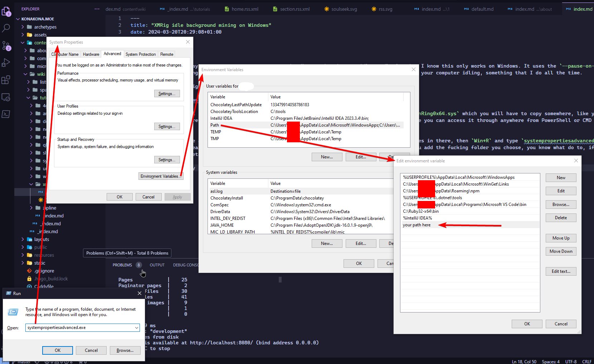Click the Run dialog program icon
Viewport: 594px width, 364px height.
(13, 312)
